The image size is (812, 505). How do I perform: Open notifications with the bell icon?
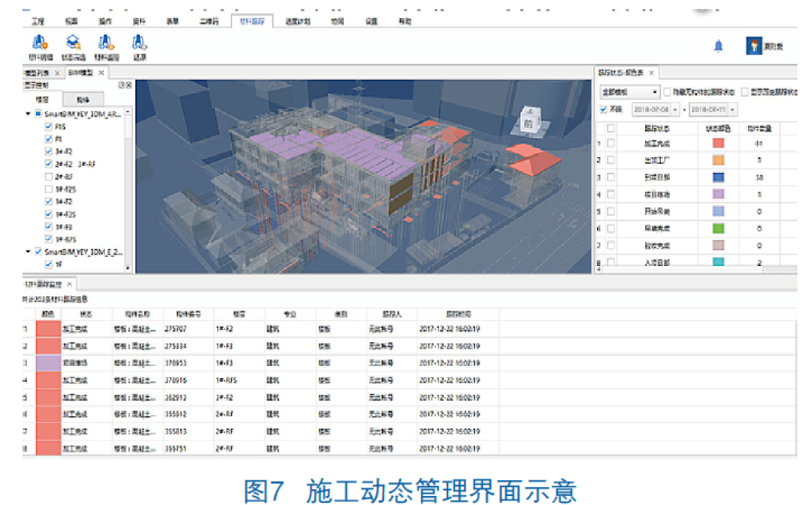tap(718, 46)
